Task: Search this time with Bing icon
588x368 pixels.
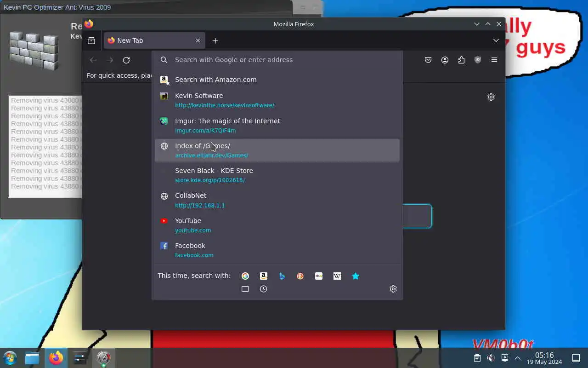Action: (282, 276)
